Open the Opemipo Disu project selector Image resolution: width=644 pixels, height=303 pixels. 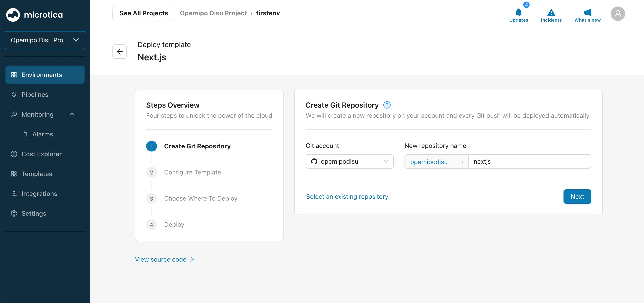(x=45, y=40)
